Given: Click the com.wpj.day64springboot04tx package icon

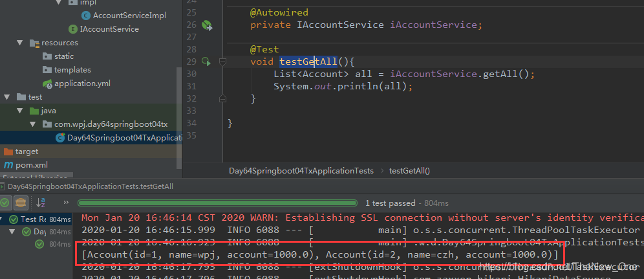Looking at the screenshot, I should [x=47, y=124].
